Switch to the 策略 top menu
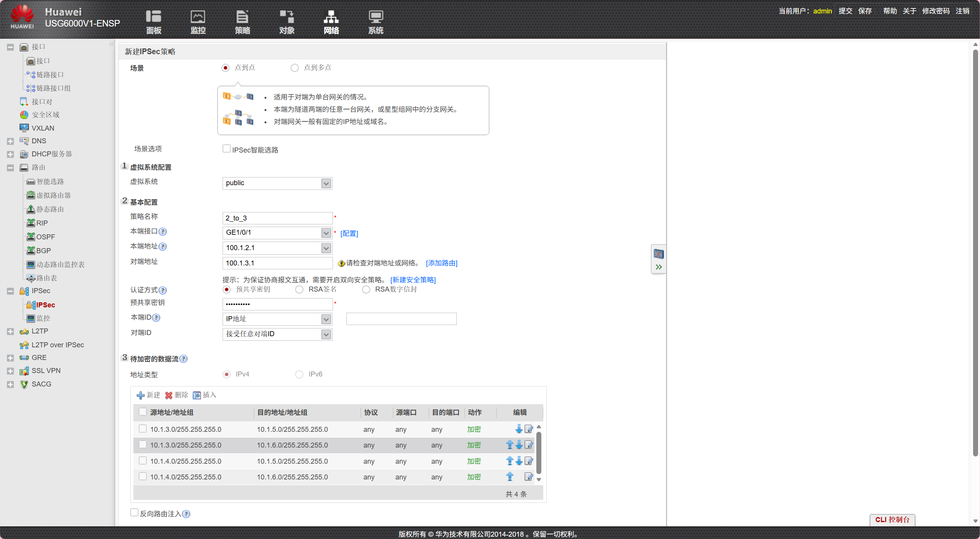Screen dimensions: 980x539 [x=242, y=17]
